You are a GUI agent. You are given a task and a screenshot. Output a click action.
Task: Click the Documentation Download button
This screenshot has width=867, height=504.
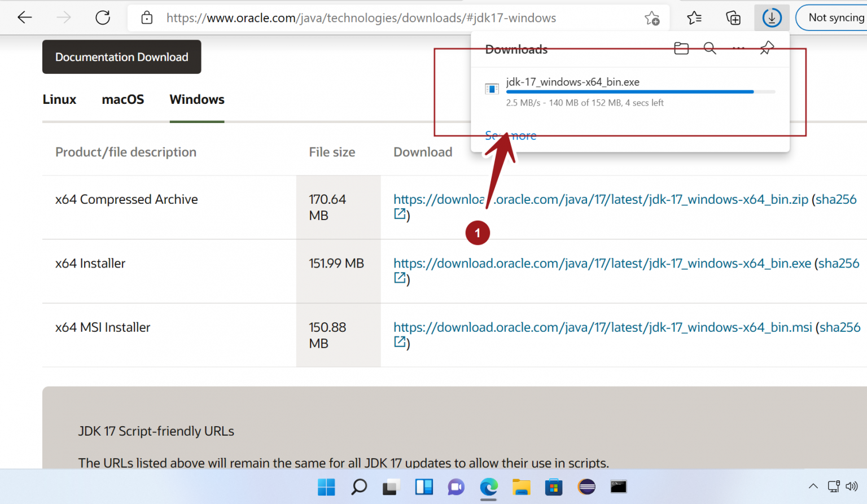pos(121,57)
